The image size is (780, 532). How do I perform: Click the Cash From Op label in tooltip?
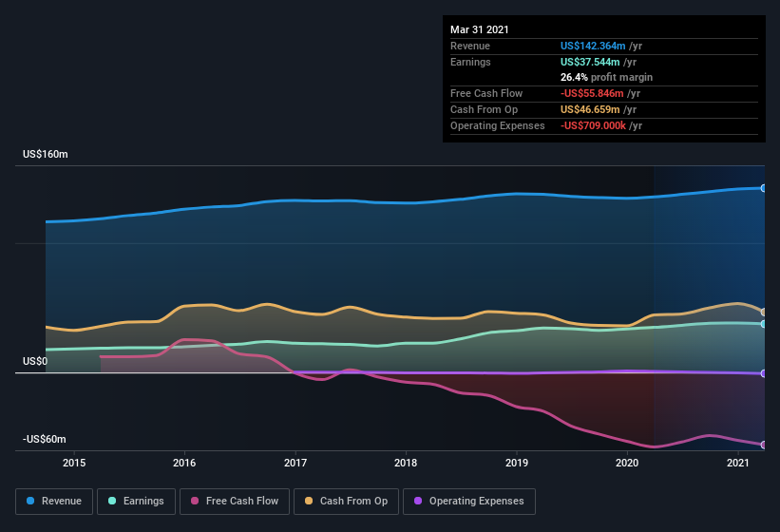click(x=484, y=109)
